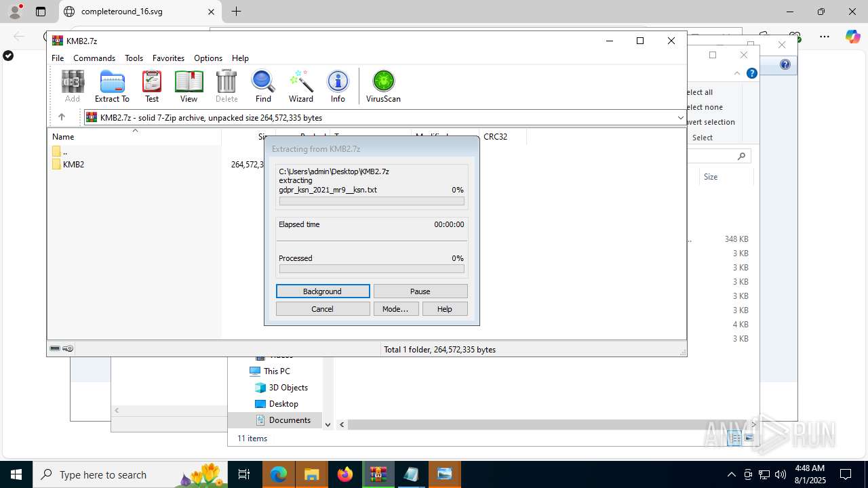
Task: Open the tab actions icon in Edge
Action: (41, 12)
